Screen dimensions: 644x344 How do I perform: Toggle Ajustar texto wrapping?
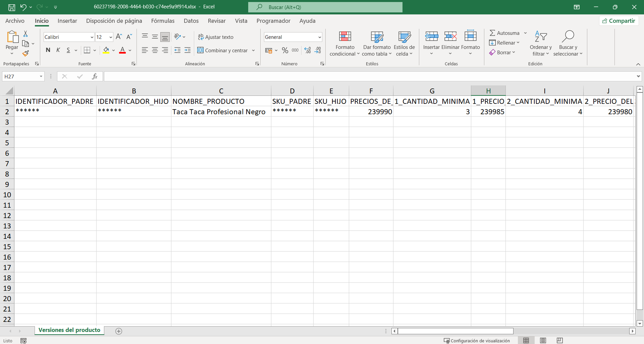(215, 37)
